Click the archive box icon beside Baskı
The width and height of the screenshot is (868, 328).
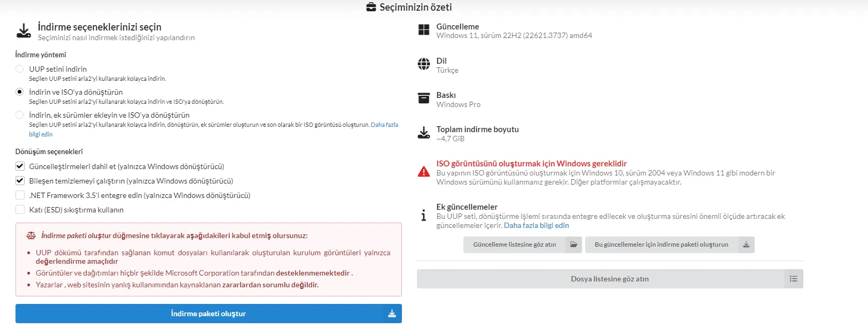click(x=424, y=98)
